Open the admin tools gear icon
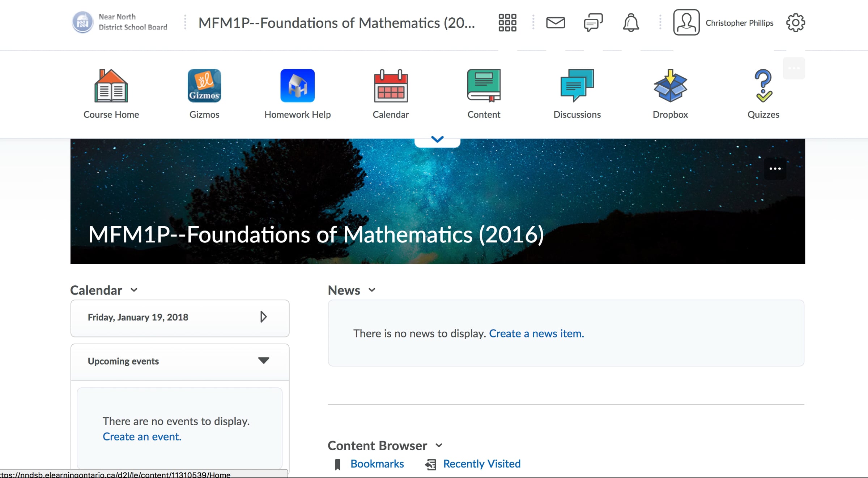The height and width of the screenshot is (478, 868). coord(795,23)
